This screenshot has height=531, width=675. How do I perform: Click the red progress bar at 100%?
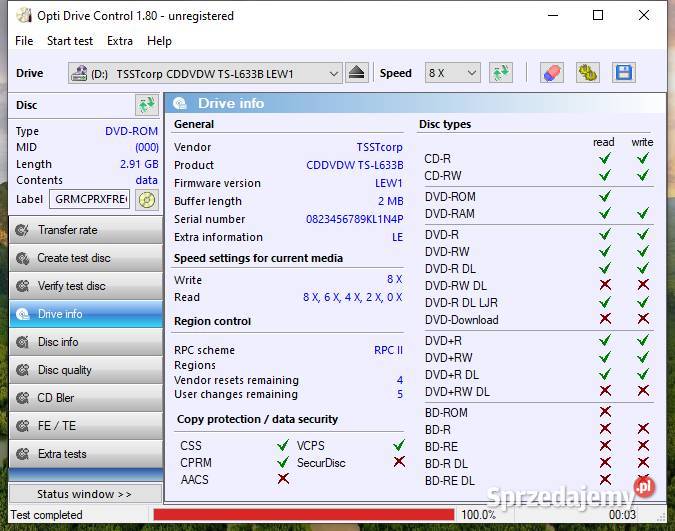(x=303, y=515)
